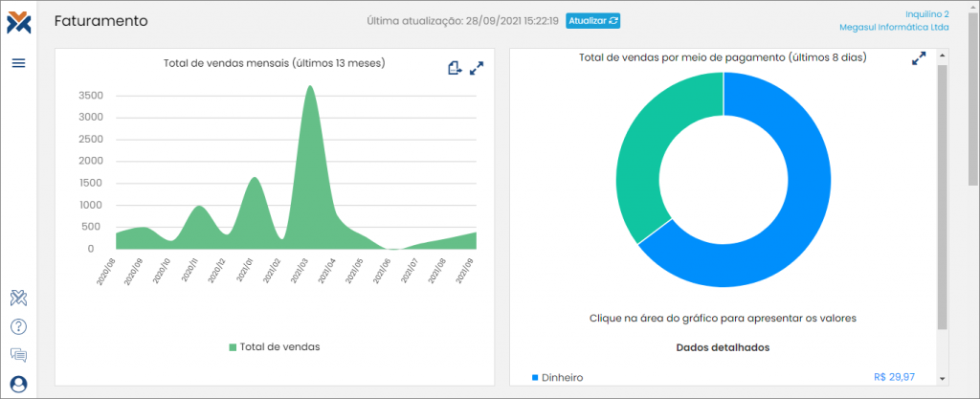
Task: Open the hamburger navigation menu
Action: 18,63
